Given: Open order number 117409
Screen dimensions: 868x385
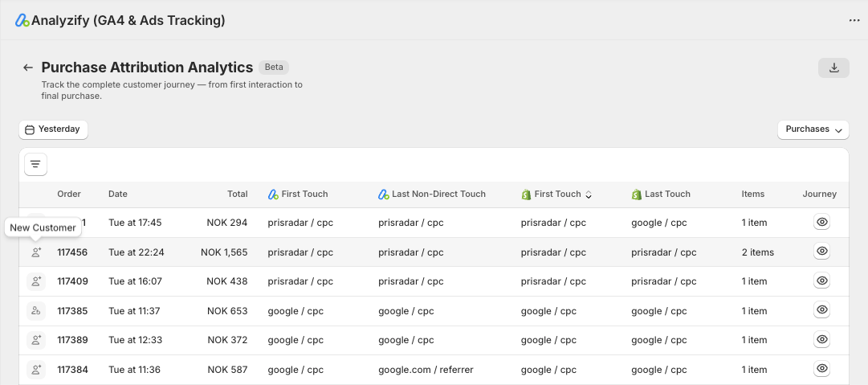Looking at the screenshot, I should [x=72, y=281].
